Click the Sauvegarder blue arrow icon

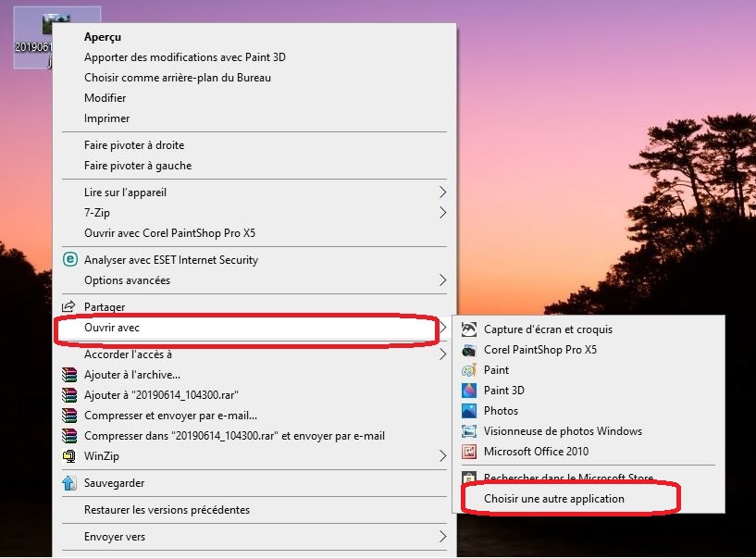pyautogui.click(x=69, y=483)
